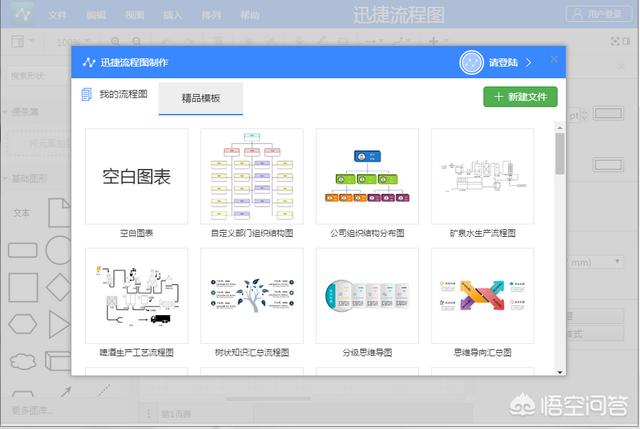The width and height of the screenshot is (640, 429).
Task: Select the cloud shape in the shapes panel
Action: click(22, 359)
